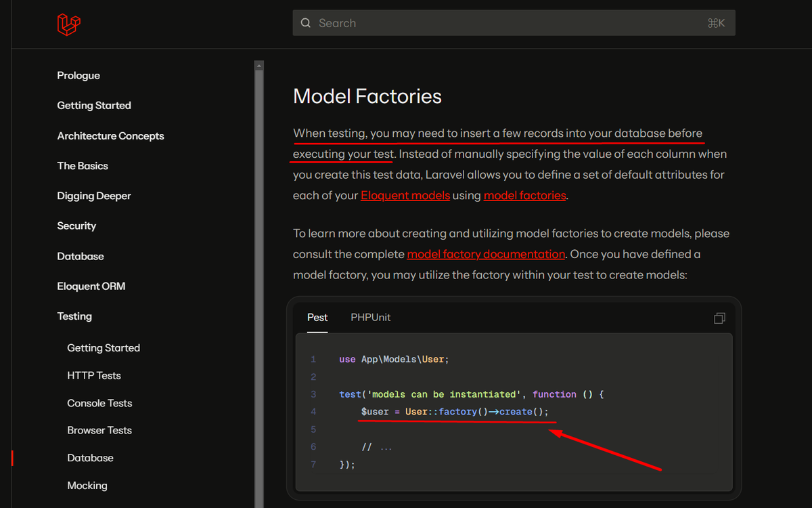This screenshot has height=508, width=812.
Task: Click the Model Factories heading
Action: click(367, 96)
